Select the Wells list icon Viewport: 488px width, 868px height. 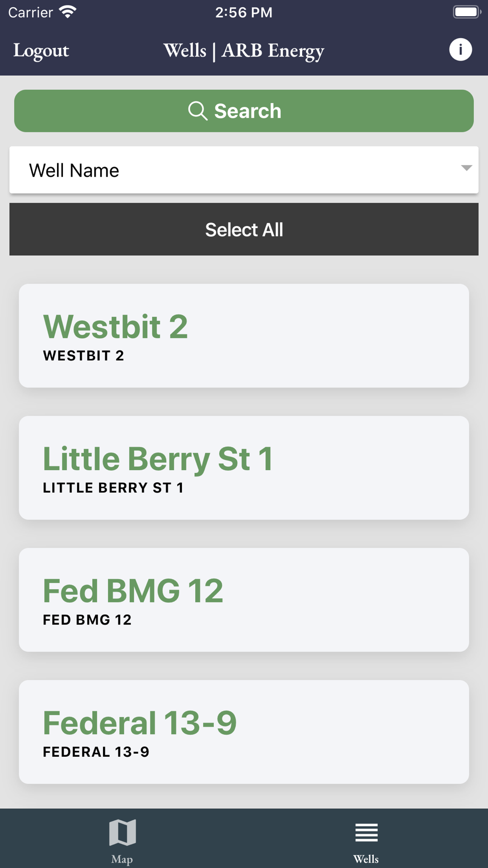366,832
